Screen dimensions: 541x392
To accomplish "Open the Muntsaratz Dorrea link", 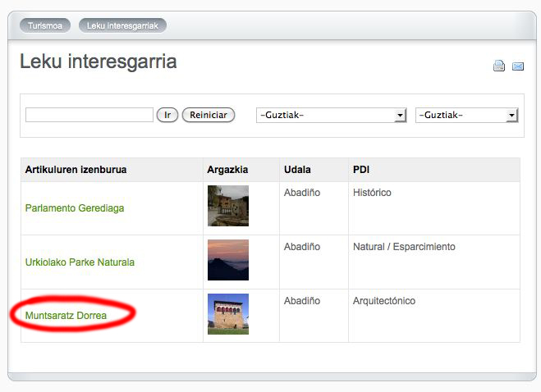I will coord(66,315).
